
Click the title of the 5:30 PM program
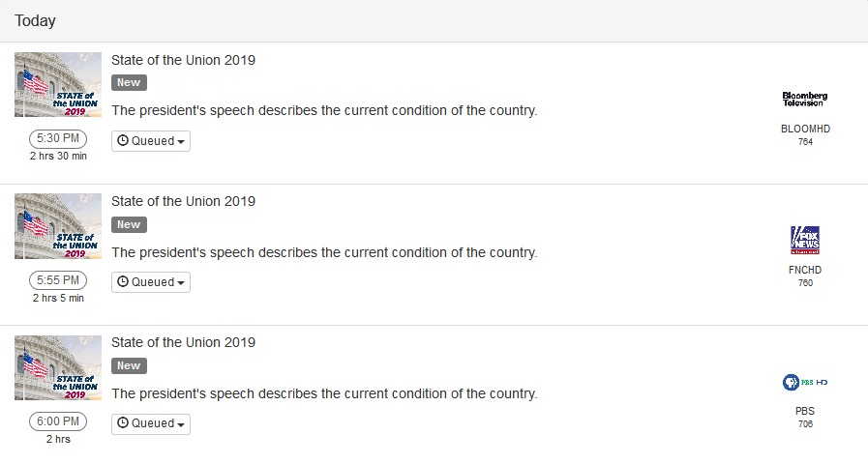183,60
